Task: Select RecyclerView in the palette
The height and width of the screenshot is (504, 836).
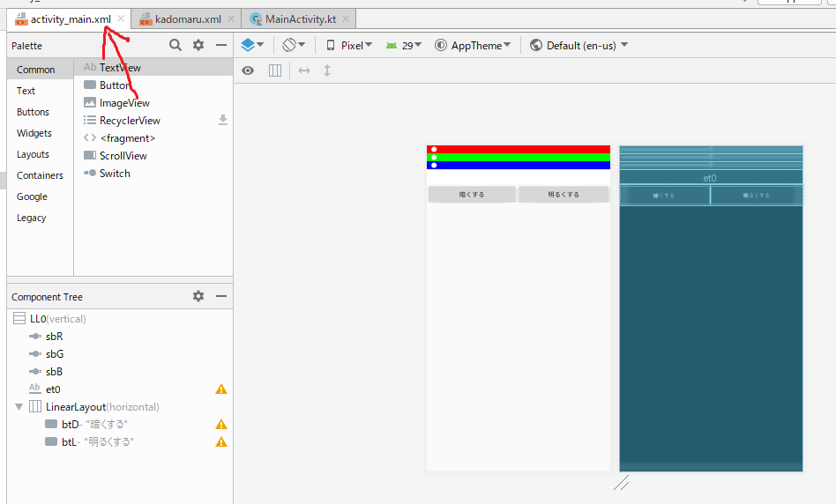Action: [153, 121]
